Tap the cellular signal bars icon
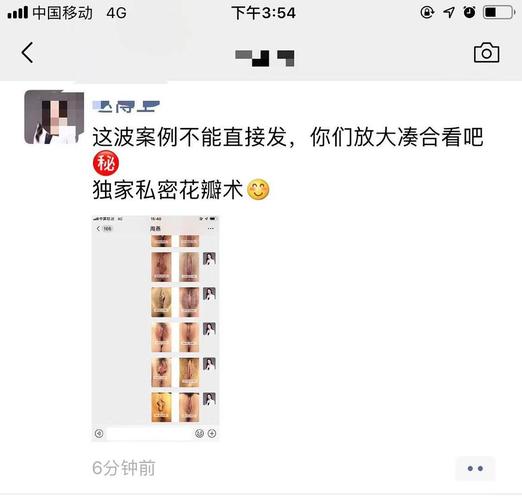This screenshot has width=522, height=500. coord(18,13)
